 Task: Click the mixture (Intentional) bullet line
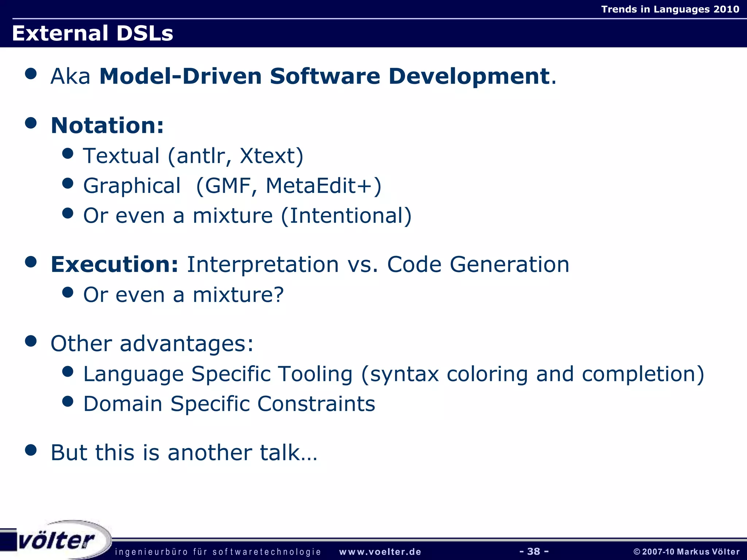coord(247,215)
